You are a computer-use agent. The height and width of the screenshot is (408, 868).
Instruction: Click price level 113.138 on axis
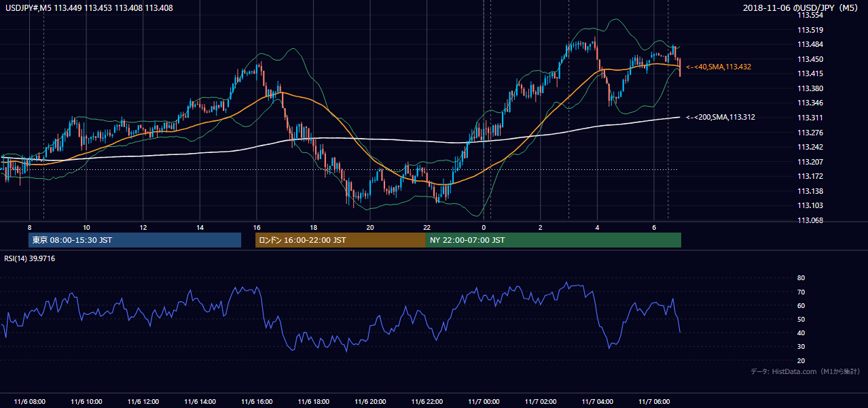[810, 191]
